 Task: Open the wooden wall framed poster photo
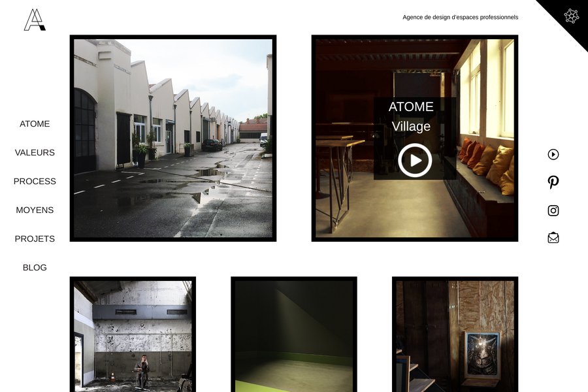coord(455,335)
